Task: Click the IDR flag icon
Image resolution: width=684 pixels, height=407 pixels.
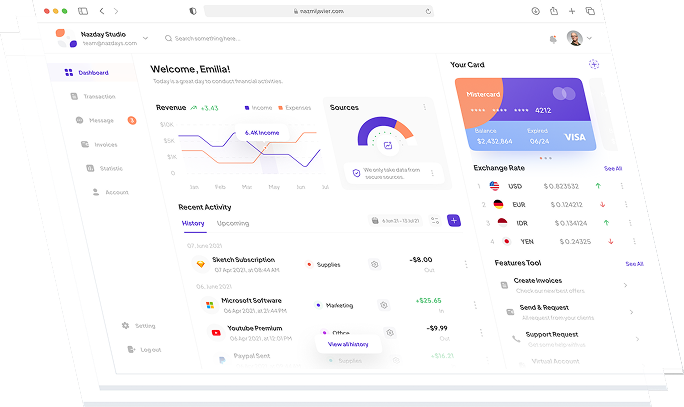Action: (x=503, y=223)
